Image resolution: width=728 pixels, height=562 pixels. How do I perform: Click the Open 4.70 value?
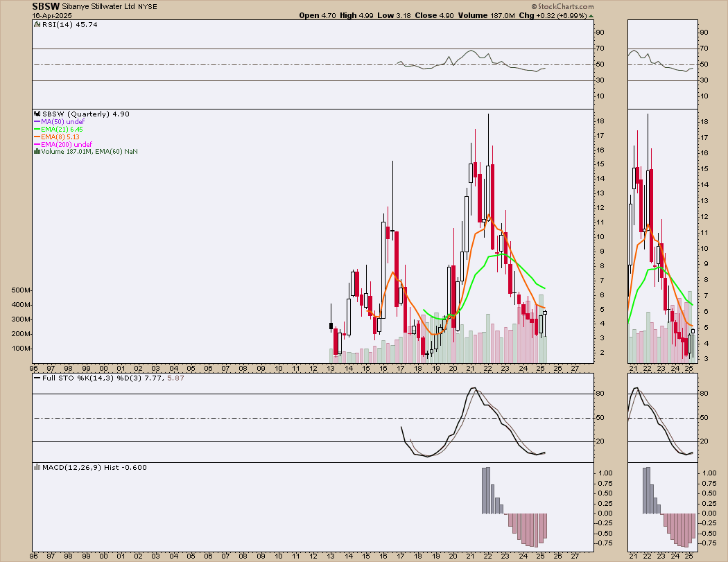coord(318,15)
